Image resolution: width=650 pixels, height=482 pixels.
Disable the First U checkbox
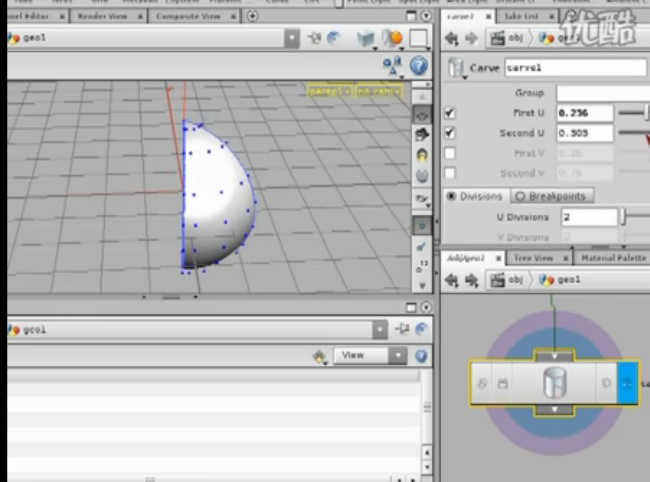click(x=450, y=113)
